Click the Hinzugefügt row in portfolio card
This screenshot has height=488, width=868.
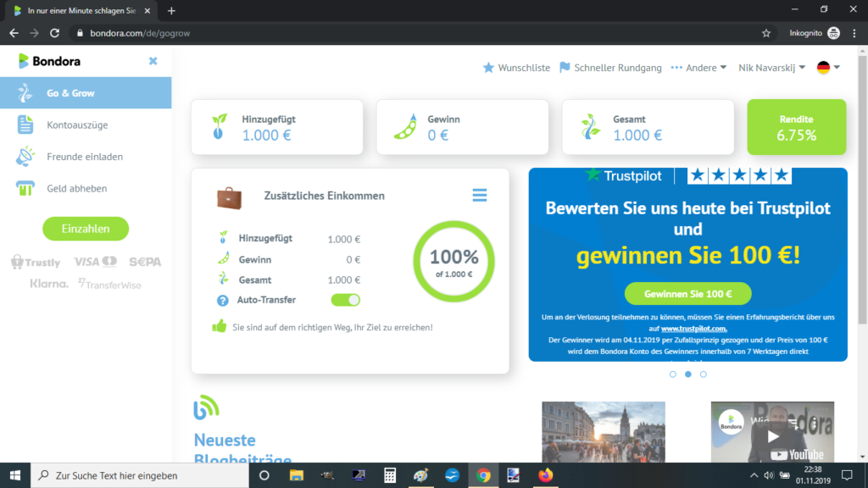tap(289, 238)
